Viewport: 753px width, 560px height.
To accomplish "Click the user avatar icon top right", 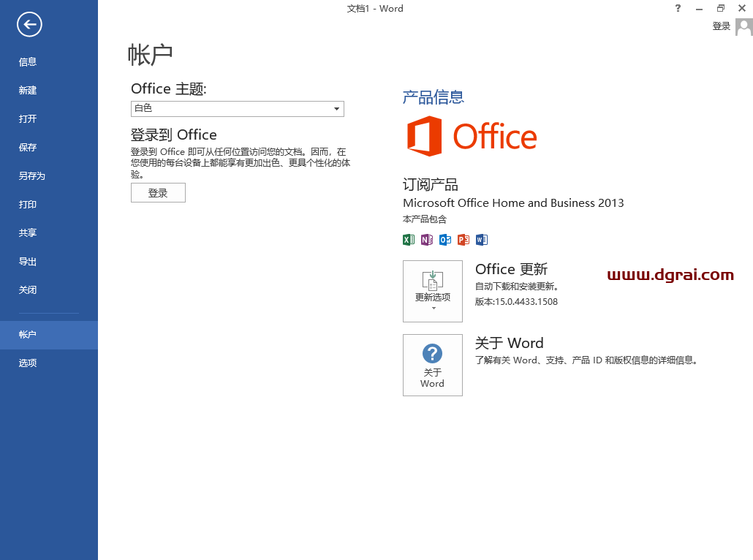I will point(744,27).
